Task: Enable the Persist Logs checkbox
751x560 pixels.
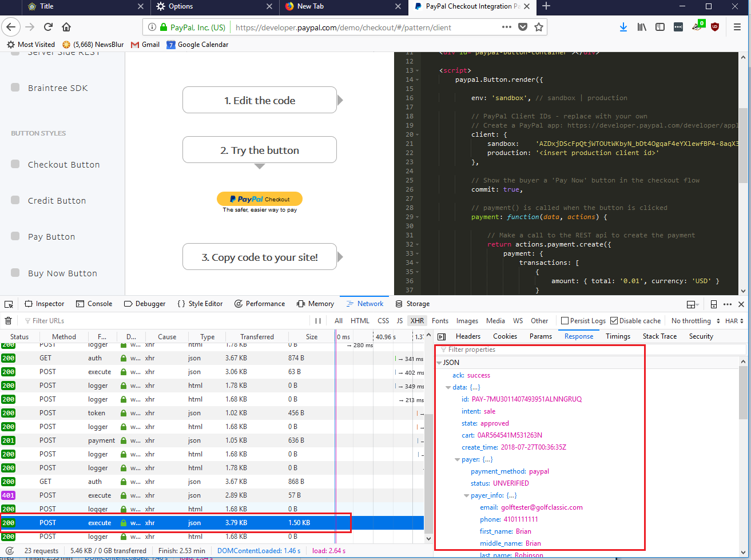Action: tap(565, 321)
